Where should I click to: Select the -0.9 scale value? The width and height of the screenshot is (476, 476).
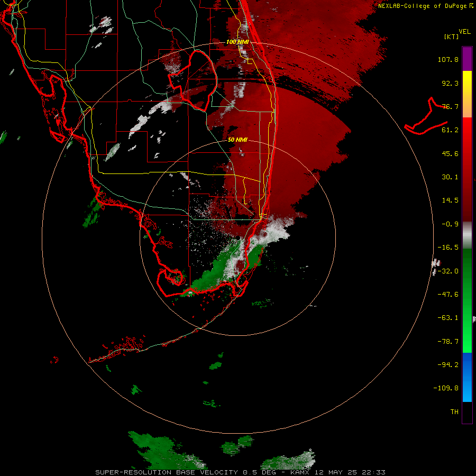coord(450,224)
